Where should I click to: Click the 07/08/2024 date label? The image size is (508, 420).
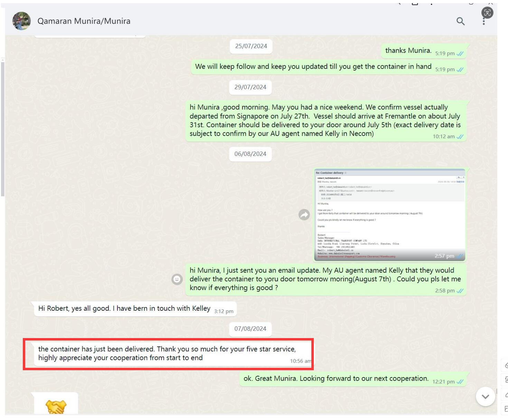coord(250,329)
